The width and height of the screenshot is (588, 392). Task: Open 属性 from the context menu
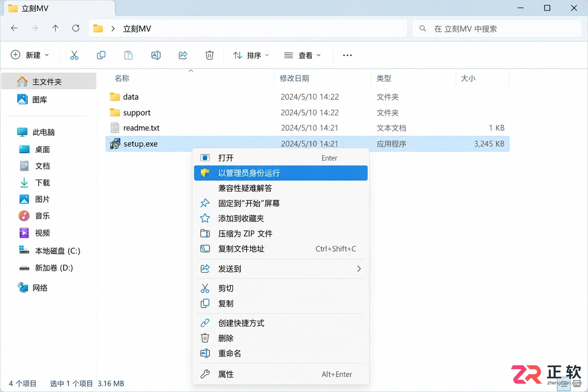click(281, 374)
